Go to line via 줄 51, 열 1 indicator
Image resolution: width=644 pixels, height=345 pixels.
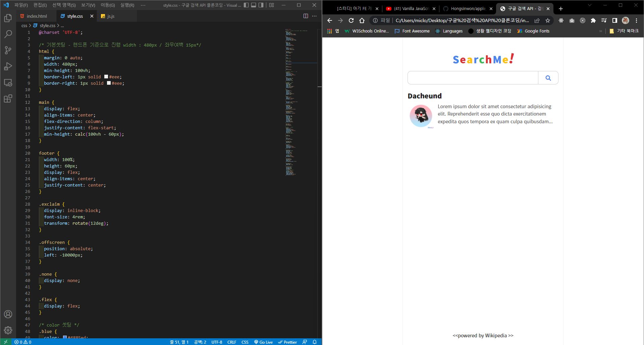pos(179,342)
